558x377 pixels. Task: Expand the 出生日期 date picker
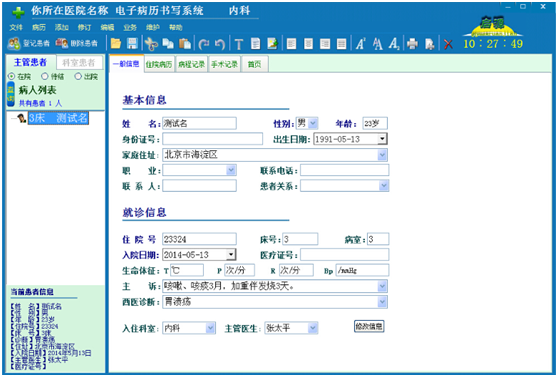pos(382,139)
